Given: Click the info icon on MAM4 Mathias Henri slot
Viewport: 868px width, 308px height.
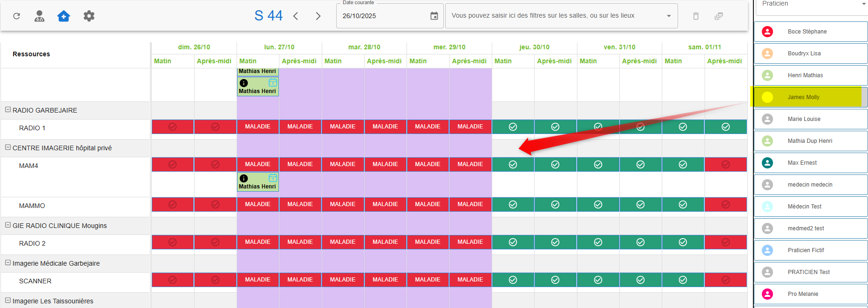Looking at the screenshot, I should click(x=244, y=178).
